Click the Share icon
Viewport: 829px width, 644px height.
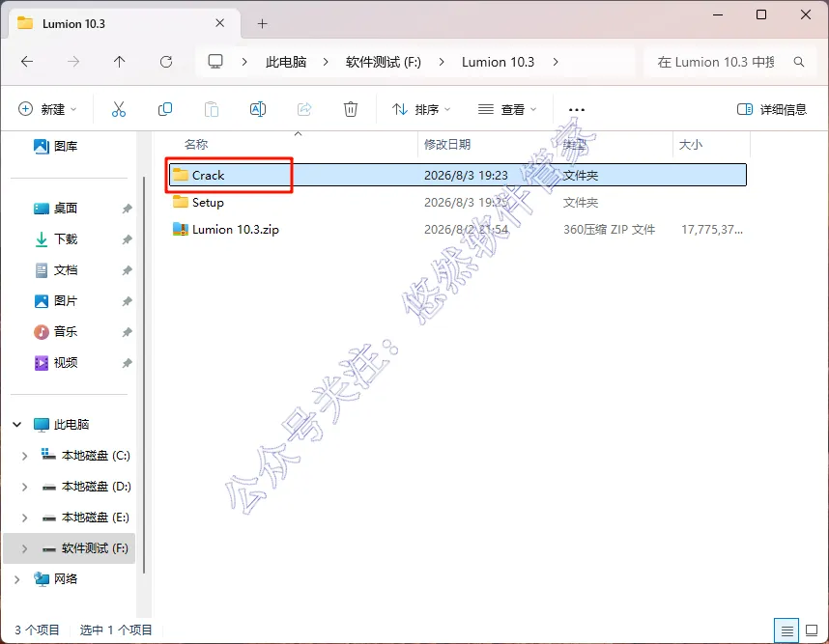304,109
